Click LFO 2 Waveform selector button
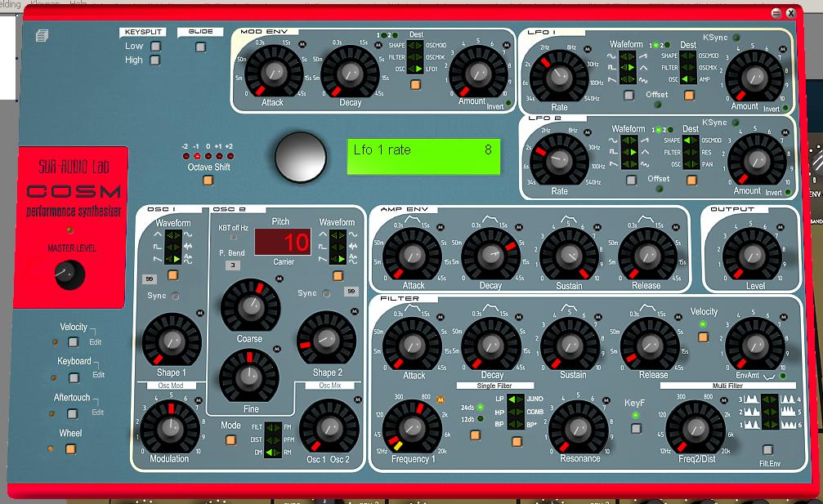Image resolution: width=823 pixels, height=504 pixels. 632,180
